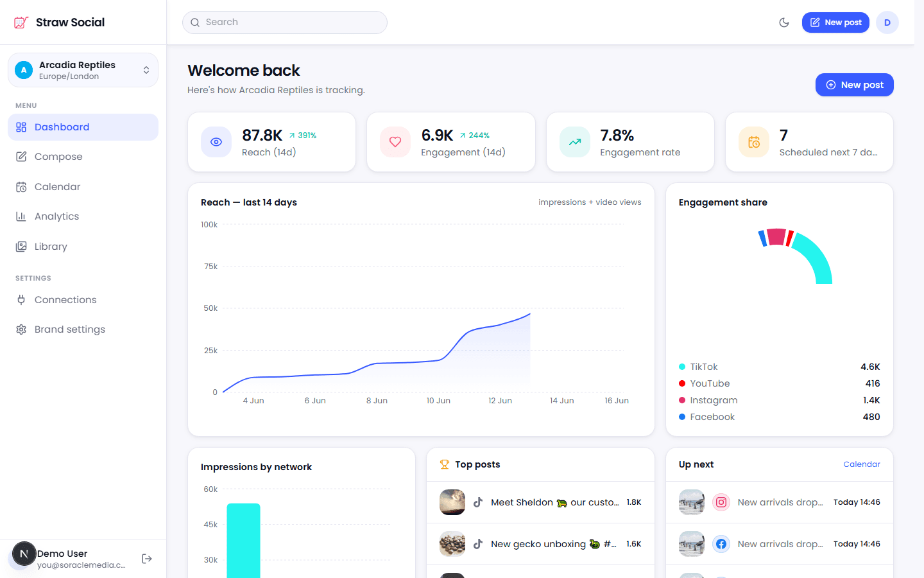Click the New post button below the header
The width and height of the screenshot is (924, 578).
pyautogui.click(x=854, y=85)
